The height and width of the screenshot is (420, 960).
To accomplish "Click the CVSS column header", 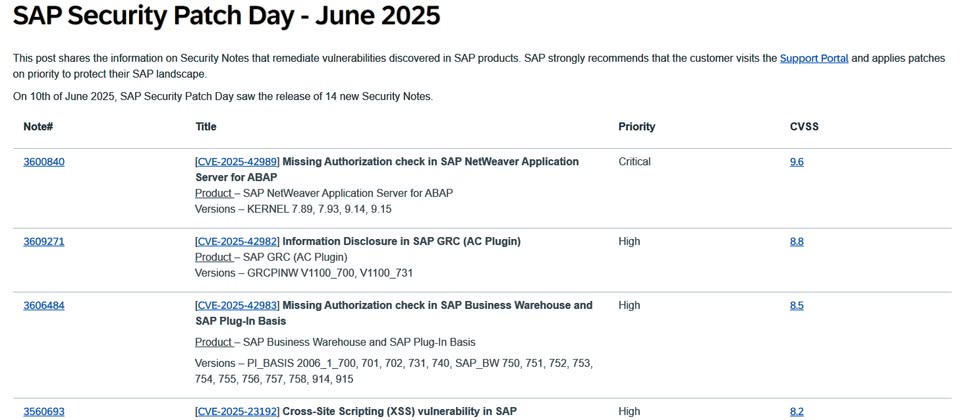I will 804,127.
